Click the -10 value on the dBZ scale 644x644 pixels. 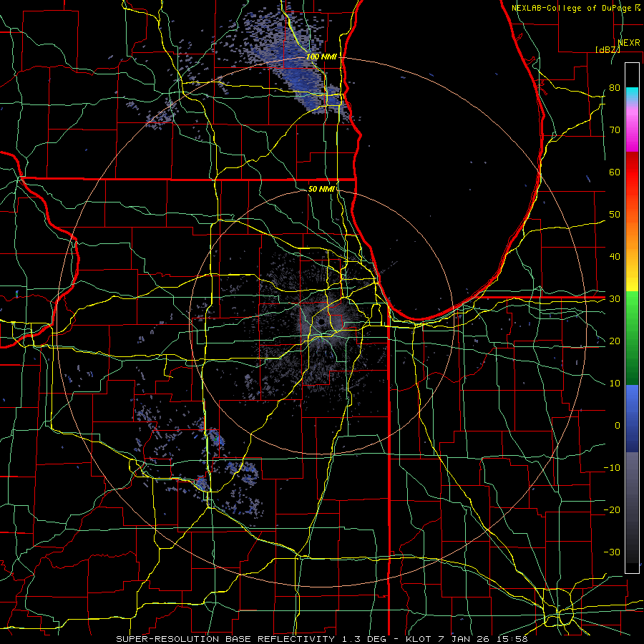[x=612, y=468]
